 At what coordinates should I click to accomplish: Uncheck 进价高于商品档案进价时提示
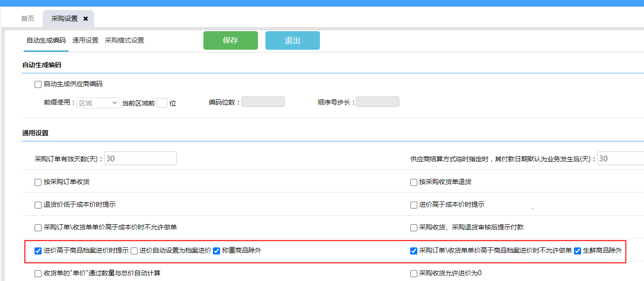(x=38, y=251)
